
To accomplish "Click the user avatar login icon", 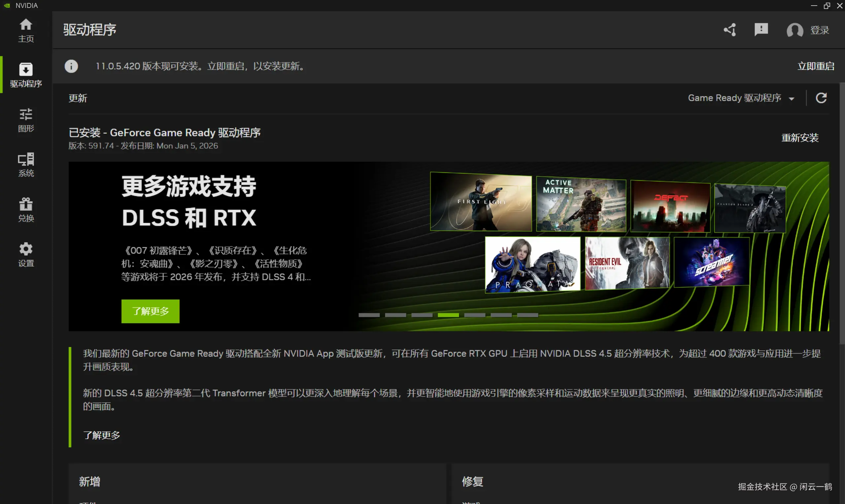I will (x=795, y=30).
